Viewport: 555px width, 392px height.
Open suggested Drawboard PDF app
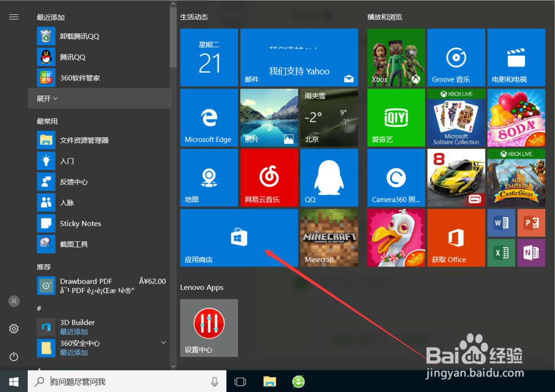[x=99, y=286]
